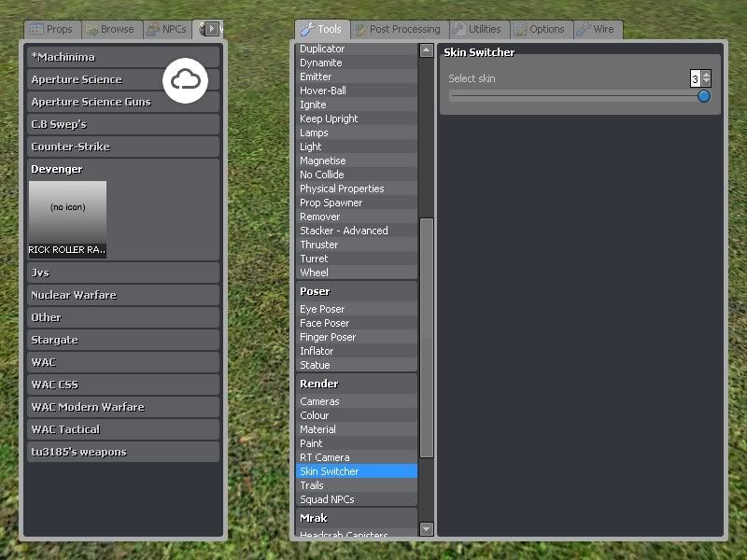This screenshot has height=560, width=747.
Task: Select the Wheel tool
Action: (x=357, y=273)
